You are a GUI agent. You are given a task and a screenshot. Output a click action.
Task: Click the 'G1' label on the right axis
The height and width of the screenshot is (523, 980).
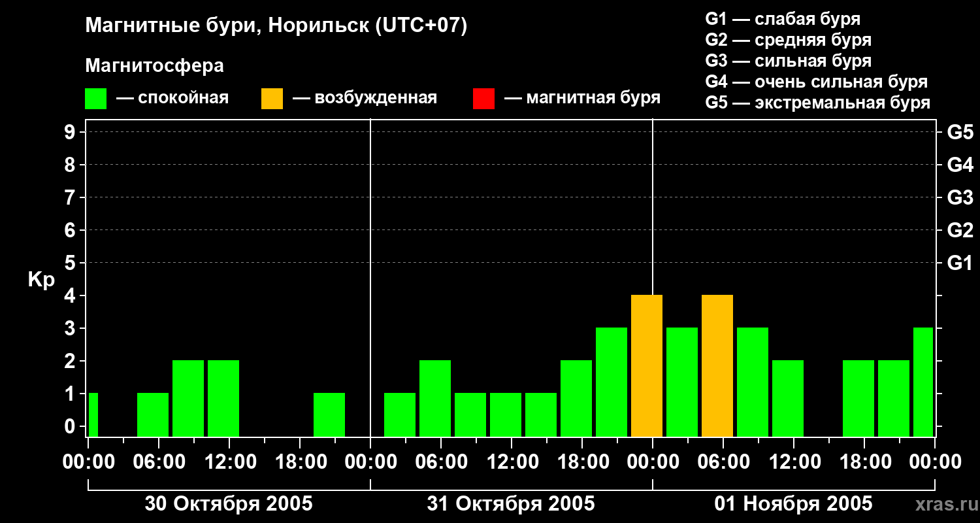960,263
